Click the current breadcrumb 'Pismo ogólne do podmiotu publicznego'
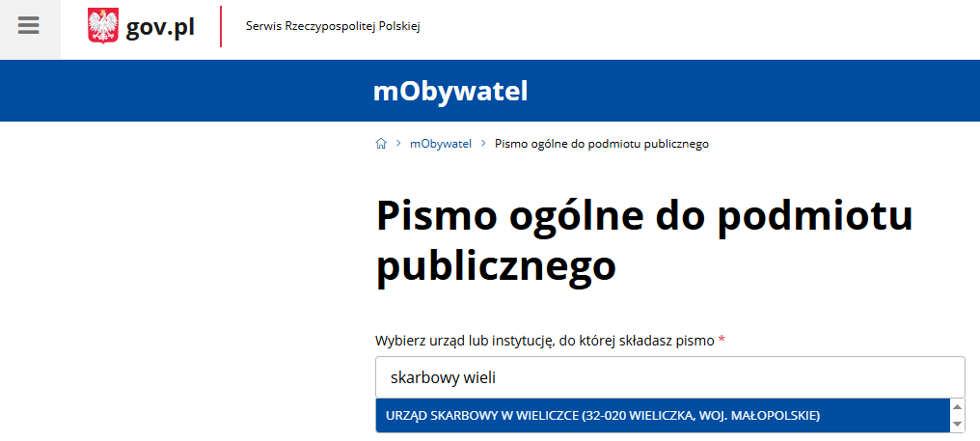Image resolution: width=980 pixels, height=441 pixels. [602, 144]
